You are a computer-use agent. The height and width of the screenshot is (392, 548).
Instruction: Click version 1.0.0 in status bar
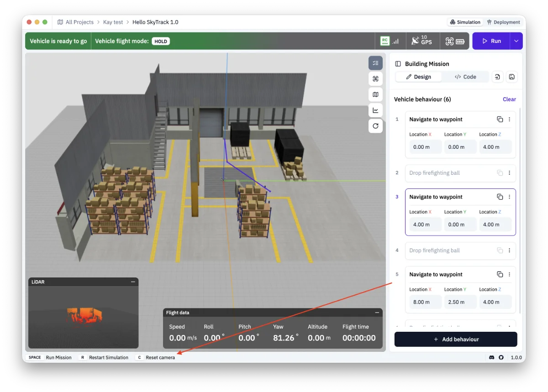[516, 358]
